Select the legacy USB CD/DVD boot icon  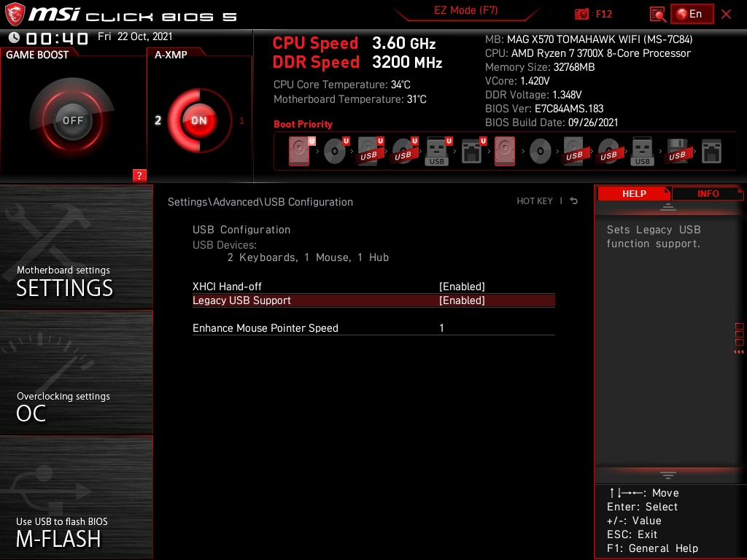pyautogui.click(x=608, y=151)
